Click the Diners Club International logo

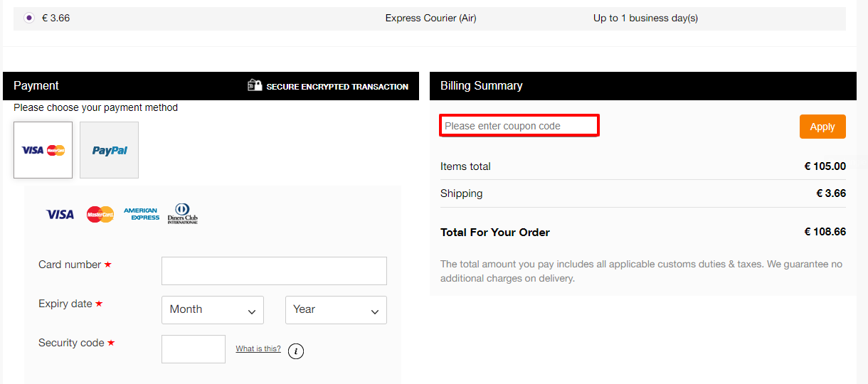click(x=182, y=214)
